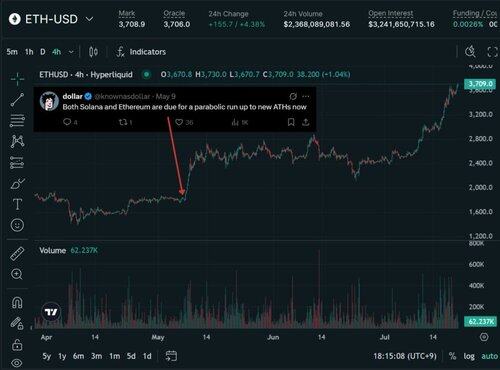
Task: Switch to the 1h timeframe
Action: click(x=29, y=52)
